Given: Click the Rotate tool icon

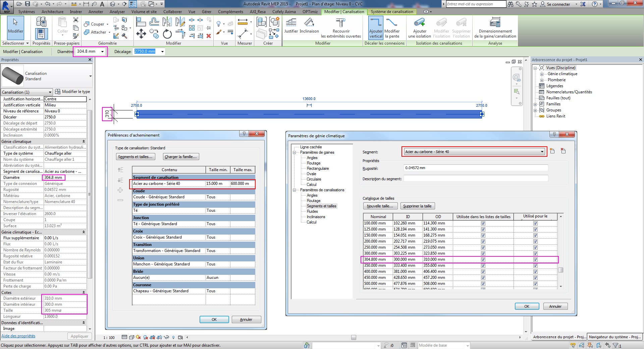Looking at the screenshot, I should tap(167, 34).
